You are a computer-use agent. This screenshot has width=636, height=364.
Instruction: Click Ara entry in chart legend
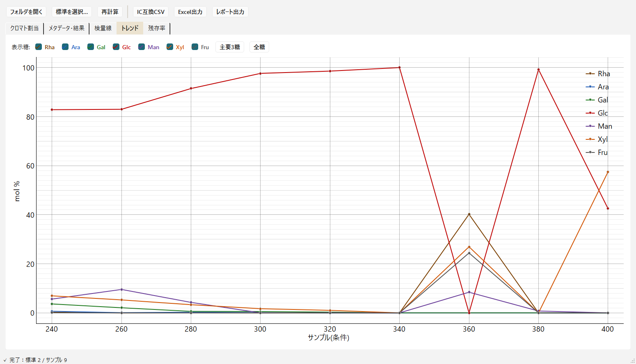click(597, 87)
